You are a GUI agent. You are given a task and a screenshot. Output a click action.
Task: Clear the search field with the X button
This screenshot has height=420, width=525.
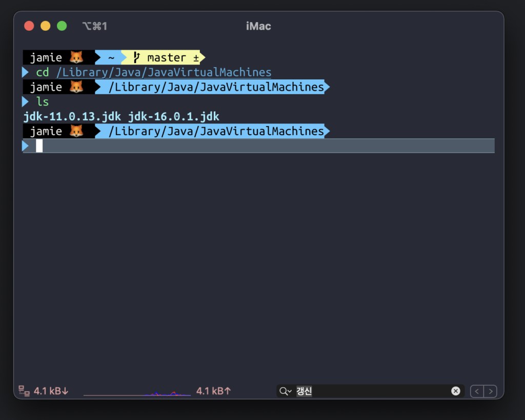455,391
